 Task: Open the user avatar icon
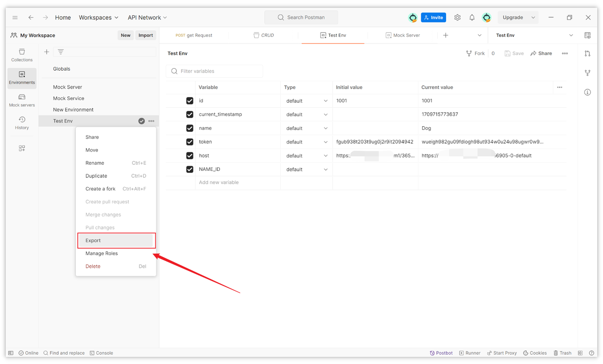click(x=487, y=17)
